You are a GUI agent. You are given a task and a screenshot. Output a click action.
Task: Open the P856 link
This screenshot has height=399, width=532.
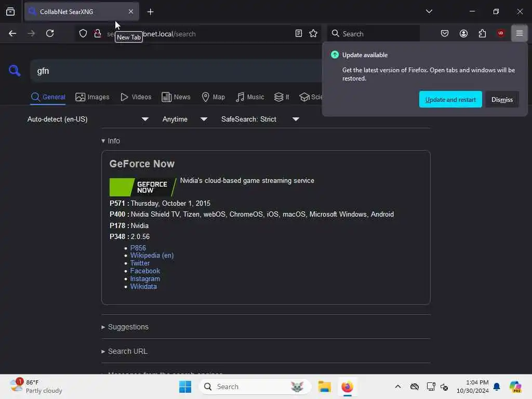pos(138,248)
